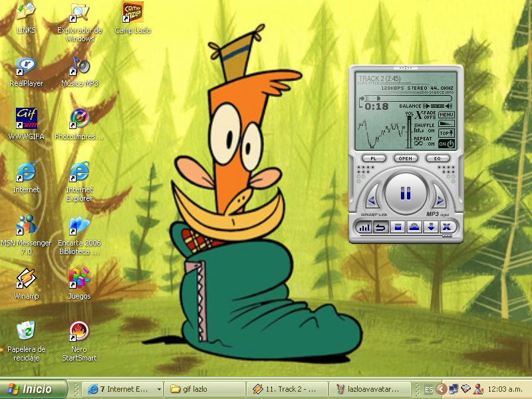
Task: Toggle SHUFFLE on the Winamp display
Action: tap(424, 128)
